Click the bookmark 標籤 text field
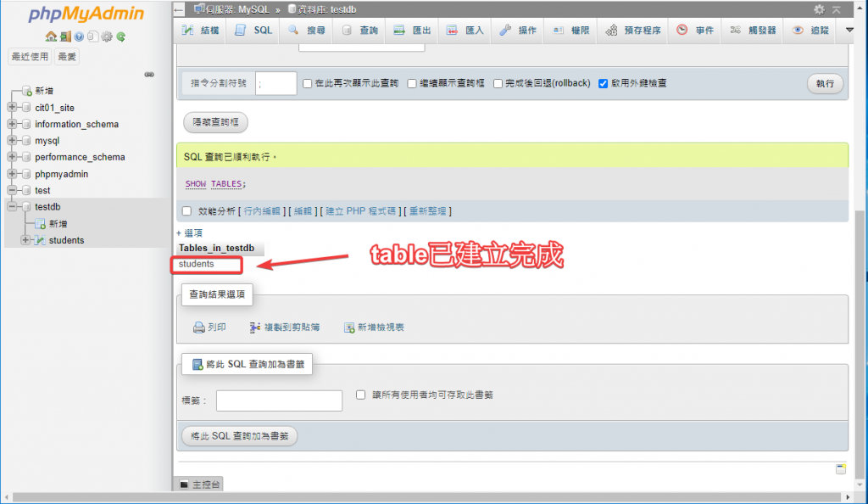868x504 pixels. click(279, 400)
